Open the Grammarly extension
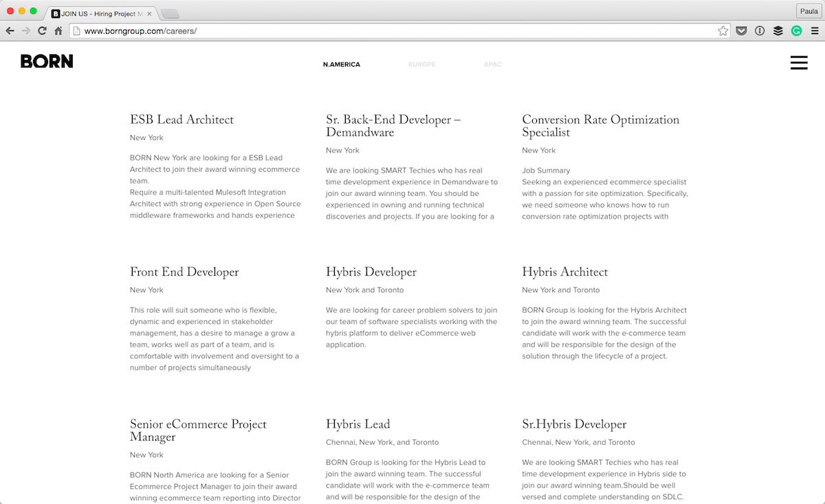 [797, 30]
